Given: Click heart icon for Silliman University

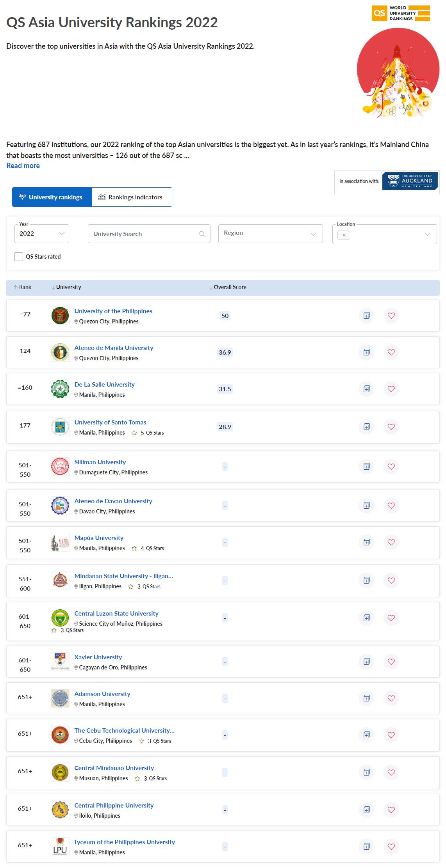Looking at the screenshot, I should tap(391, 467).
